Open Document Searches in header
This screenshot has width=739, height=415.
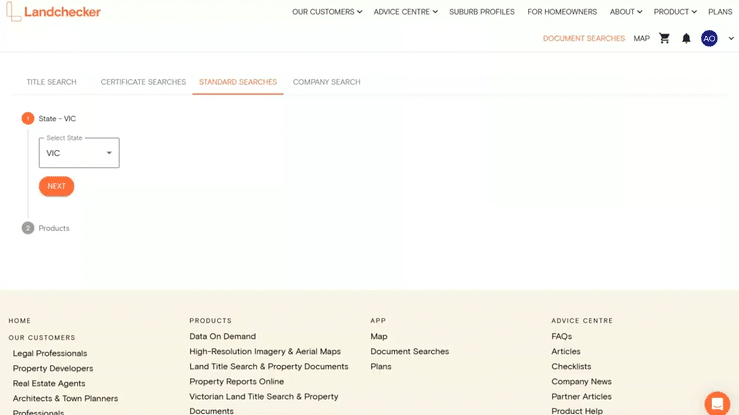tap(583, 39)
